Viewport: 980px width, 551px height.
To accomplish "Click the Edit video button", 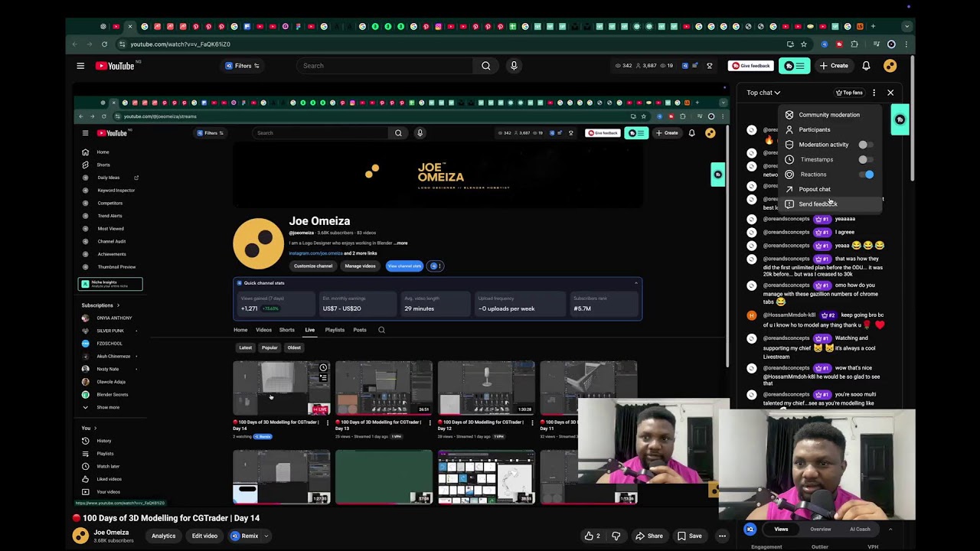I will pyautogui.click(x=204, y=536).
